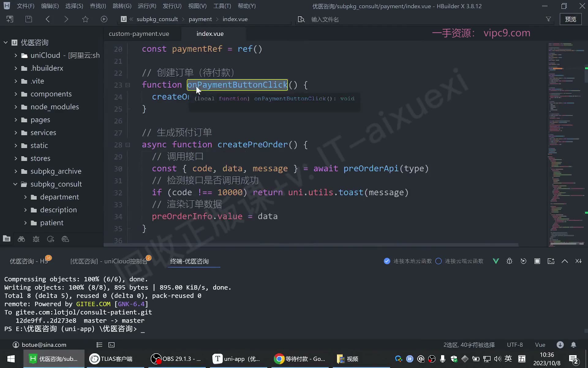
Task: Toggle fold on line 28 createPreOrder
Action: [x=128, y=145]
